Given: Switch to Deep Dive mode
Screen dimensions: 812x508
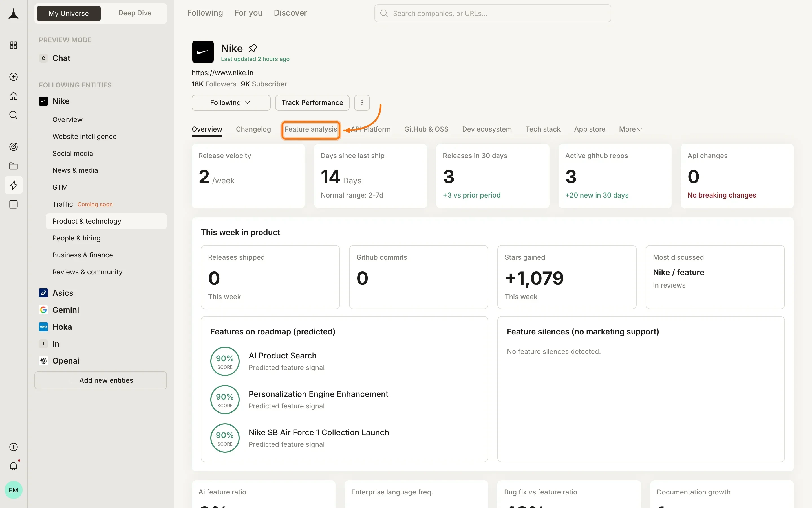Looking at the screenshot, I should pos(134,13).
